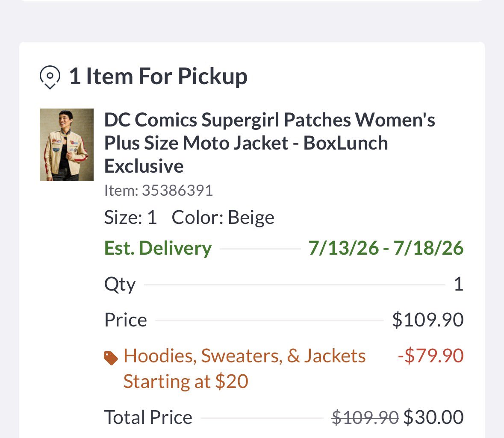Click the Color: Beige label
Viewport: 504px width, 438px height.
223,218
